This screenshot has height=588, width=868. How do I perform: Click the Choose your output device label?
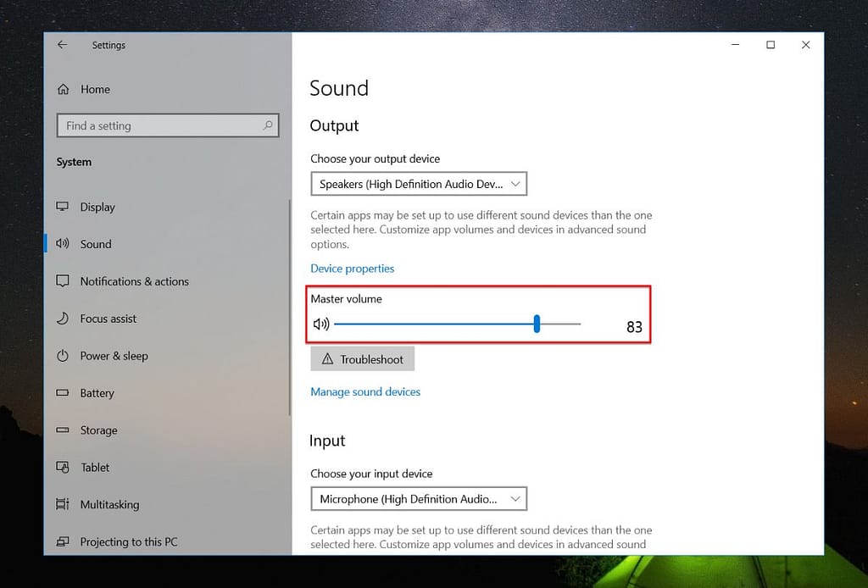[375, 158]
